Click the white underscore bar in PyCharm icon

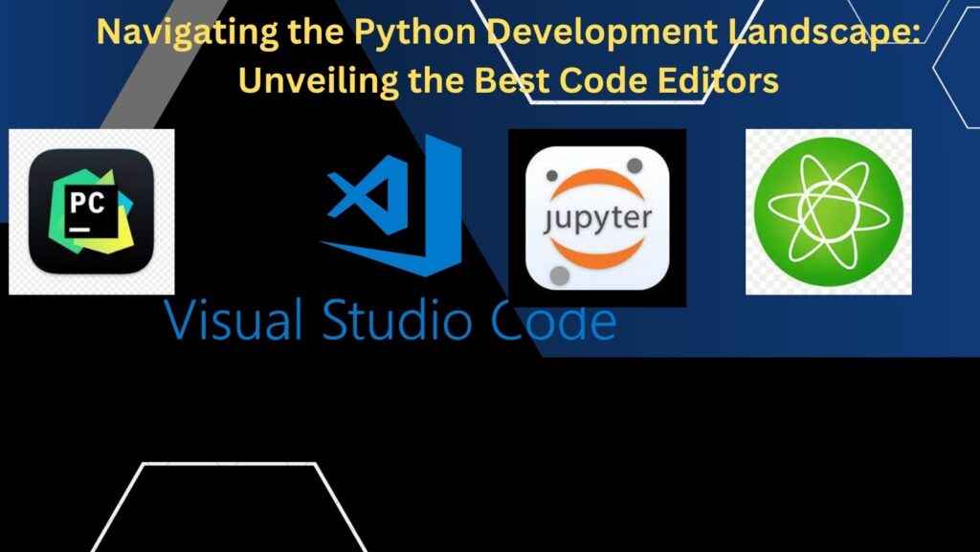coord(81,231)
